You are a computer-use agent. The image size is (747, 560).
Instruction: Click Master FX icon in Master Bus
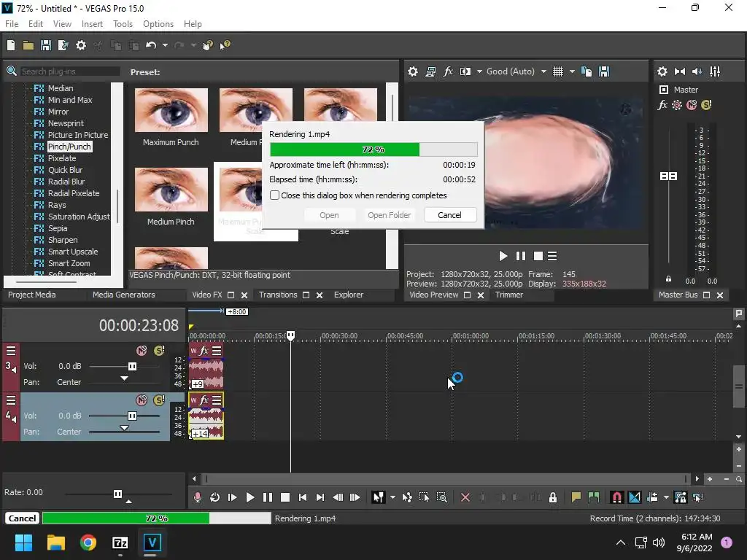pyautogui.click(x=662, y=105)
